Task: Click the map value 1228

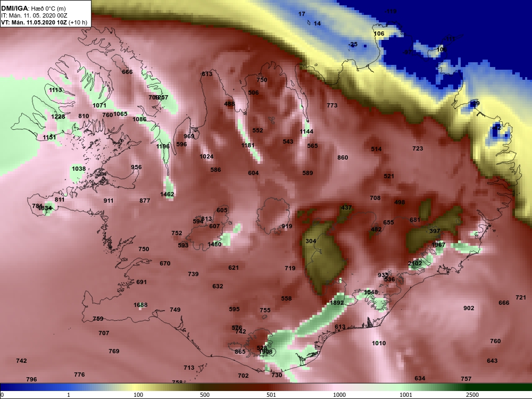Action: (58, 117)
